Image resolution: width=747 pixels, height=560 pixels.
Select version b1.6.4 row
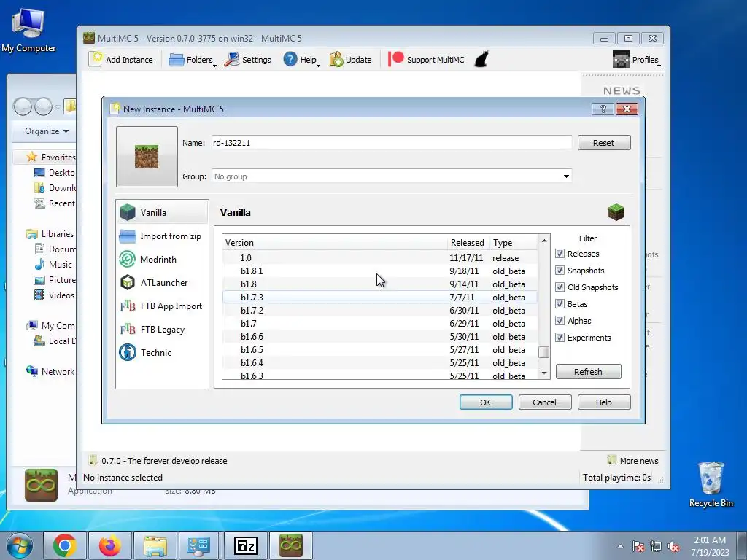click(380, 363)
